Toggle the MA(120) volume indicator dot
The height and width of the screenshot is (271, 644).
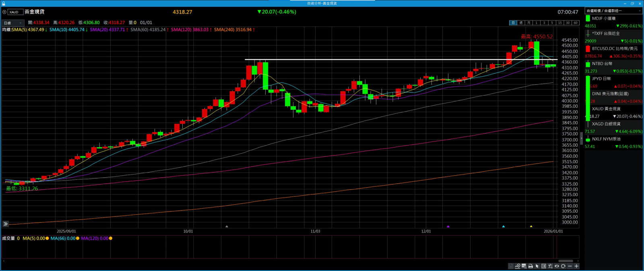(x=111, y=238)
